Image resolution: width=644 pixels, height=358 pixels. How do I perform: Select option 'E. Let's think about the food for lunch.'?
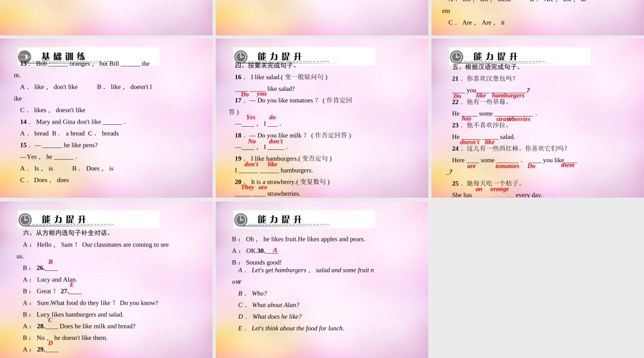[x=291, y=328]
